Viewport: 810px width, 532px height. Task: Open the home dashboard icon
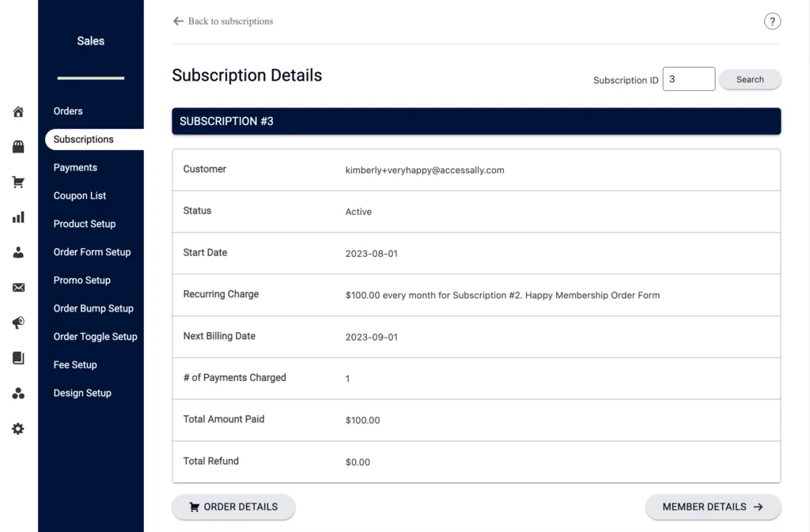pyautogui.click(x=17, y=111)
